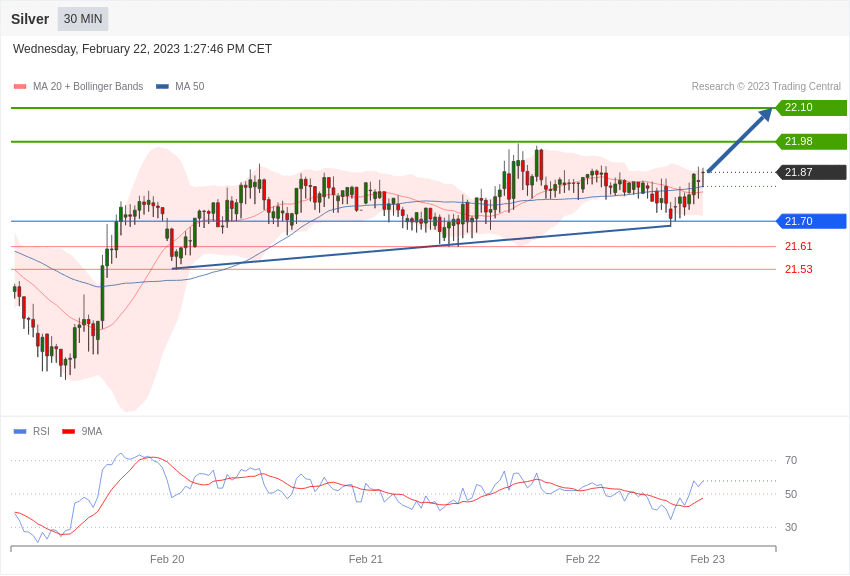Select the 22.10 green resistance price tag

tap(812, 107)
